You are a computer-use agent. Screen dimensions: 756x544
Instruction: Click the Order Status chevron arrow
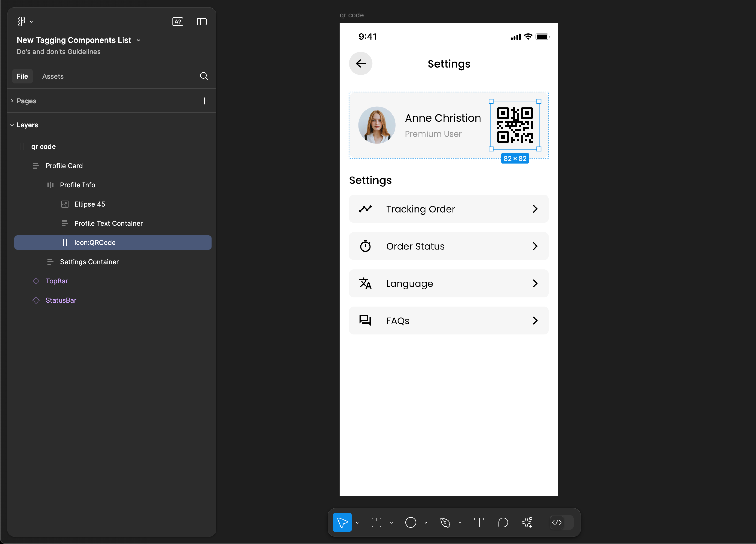pos(535,246)
